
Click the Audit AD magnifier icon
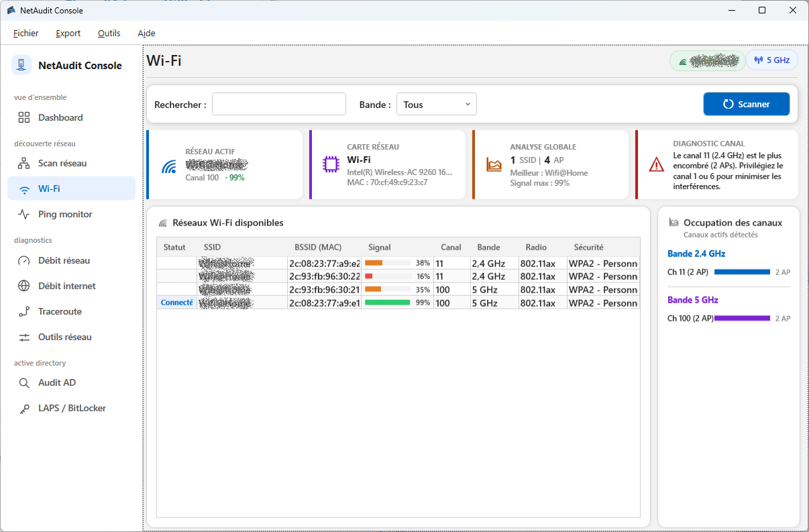pyautogui.click(x=24, y=383)
